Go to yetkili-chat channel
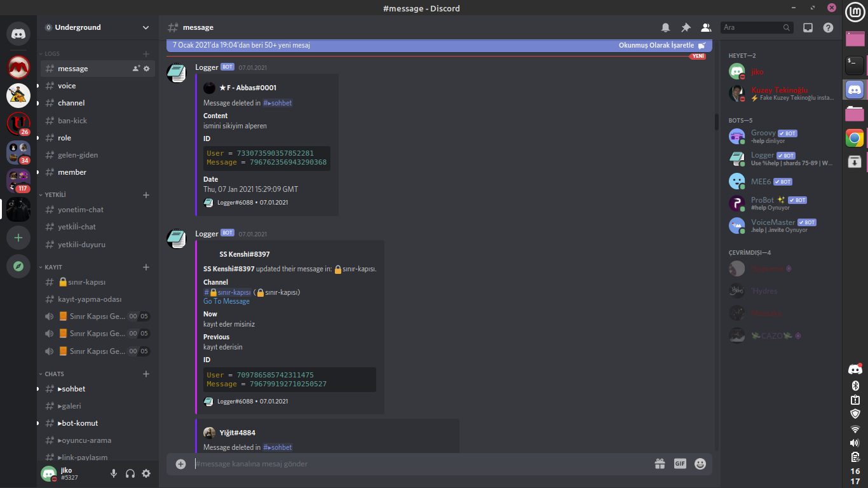 click(98, 227)
